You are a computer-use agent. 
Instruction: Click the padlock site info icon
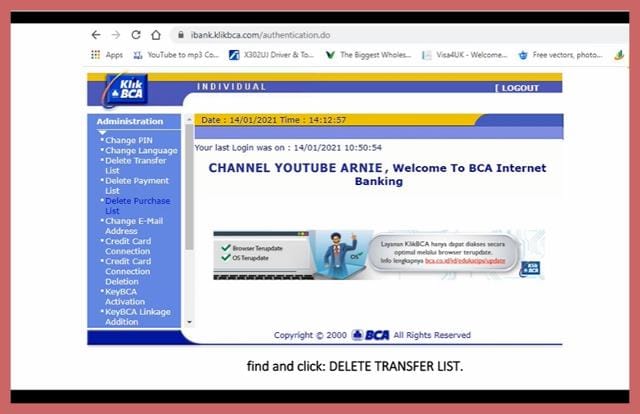[x=180, y=34]
